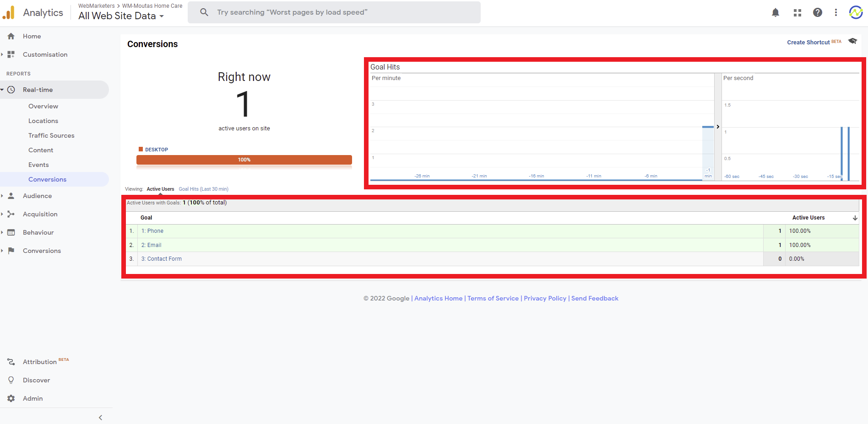This screenshot has height=424, width=868.
Task: Open the Google apps grid icon
Action: point(797,13)
